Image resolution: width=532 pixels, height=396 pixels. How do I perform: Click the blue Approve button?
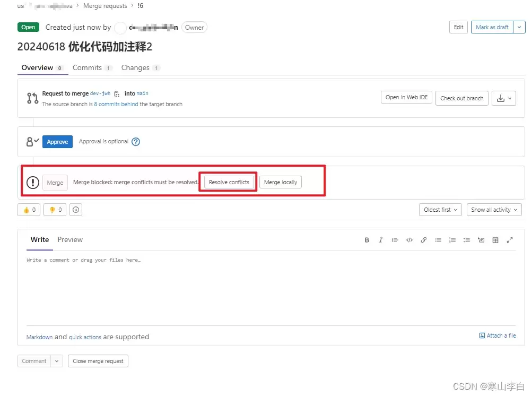(x=57, y=142)
